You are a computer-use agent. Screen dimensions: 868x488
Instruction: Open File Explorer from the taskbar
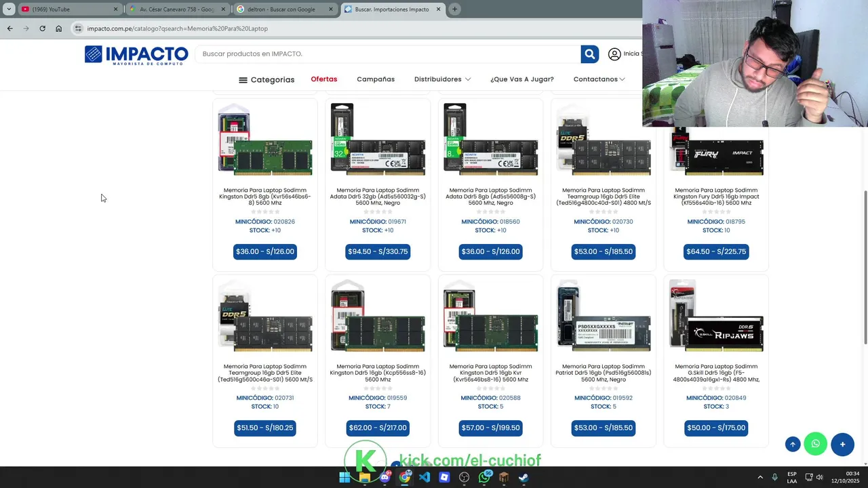point(365,477)
